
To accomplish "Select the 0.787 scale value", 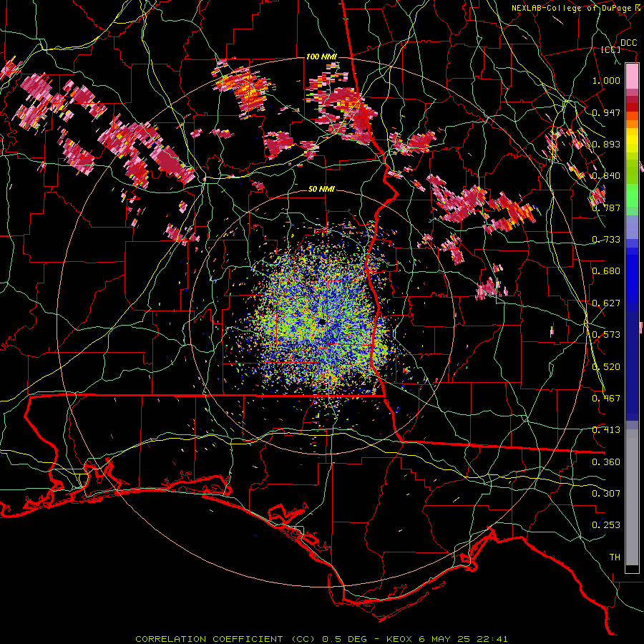I will [606, 208].
